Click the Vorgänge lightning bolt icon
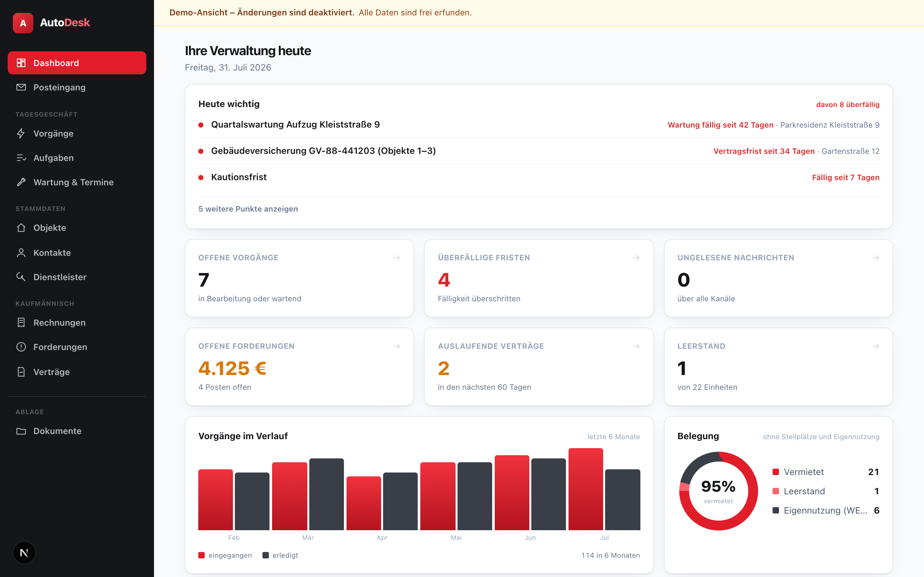This screenshot has height=577, width=924. [21, 134]
